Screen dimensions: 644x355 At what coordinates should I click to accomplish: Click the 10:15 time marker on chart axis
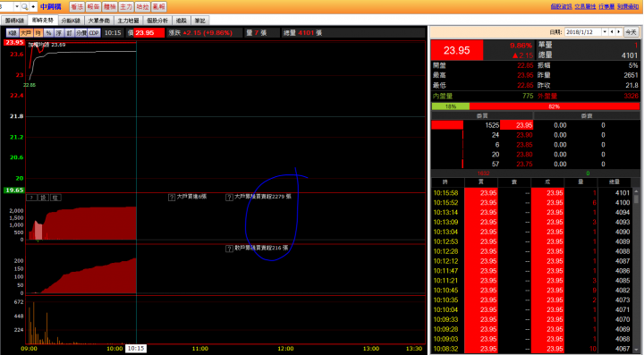tap(136, 349)
